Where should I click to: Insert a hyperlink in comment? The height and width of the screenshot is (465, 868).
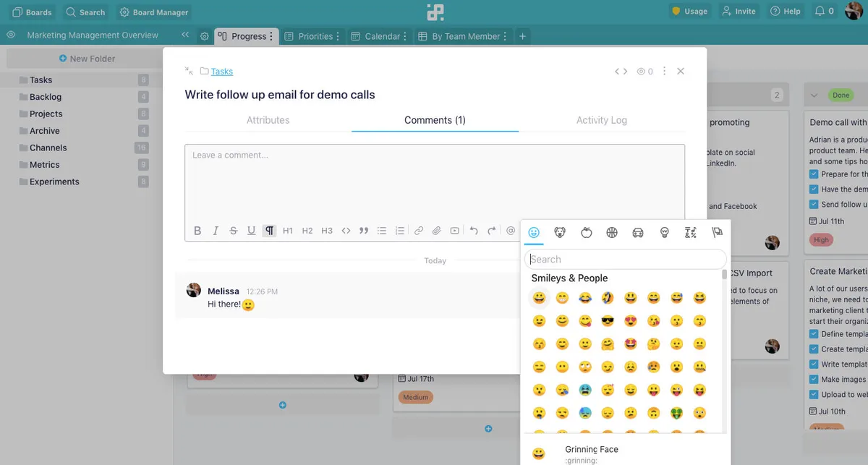coord(419,231)
